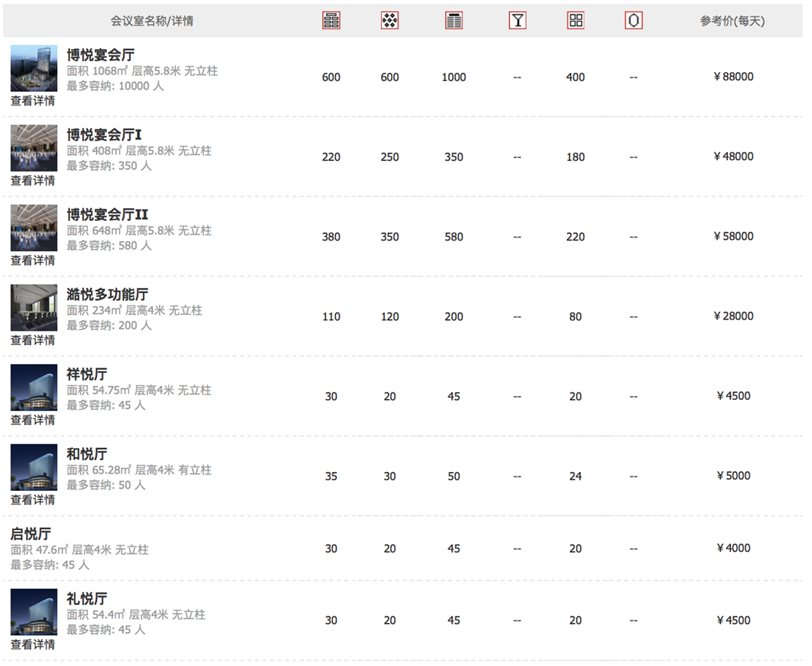Click the banquet round-table layout icon
Viewport: 812px width, 666px height.
[389, 21]
